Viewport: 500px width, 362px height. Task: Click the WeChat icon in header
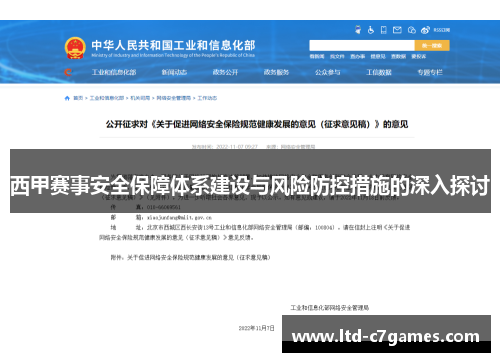(412, 30)
